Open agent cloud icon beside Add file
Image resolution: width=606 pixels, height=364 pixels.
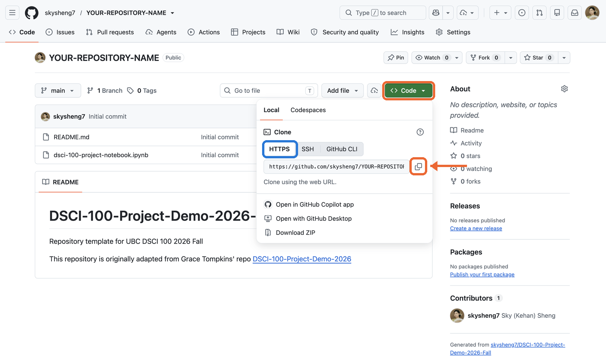(x=374, y=91)
